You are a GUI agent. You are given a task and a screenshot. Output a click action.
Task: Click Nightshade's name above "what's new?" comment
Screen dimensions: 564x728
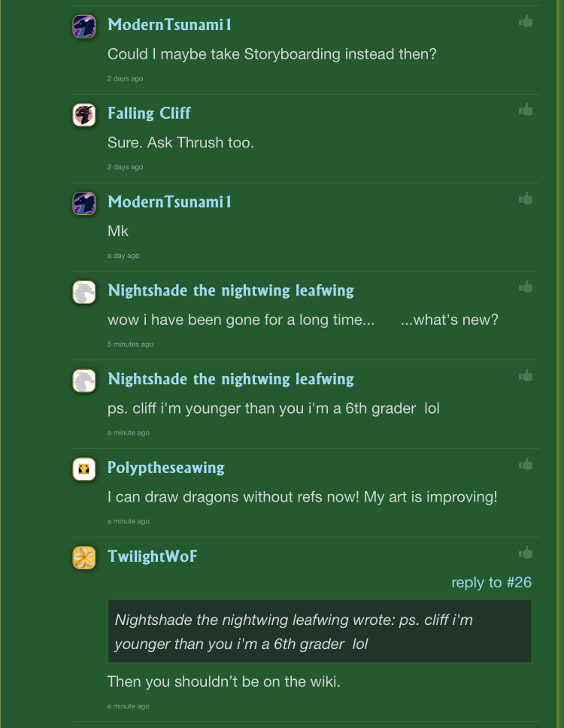230,290
